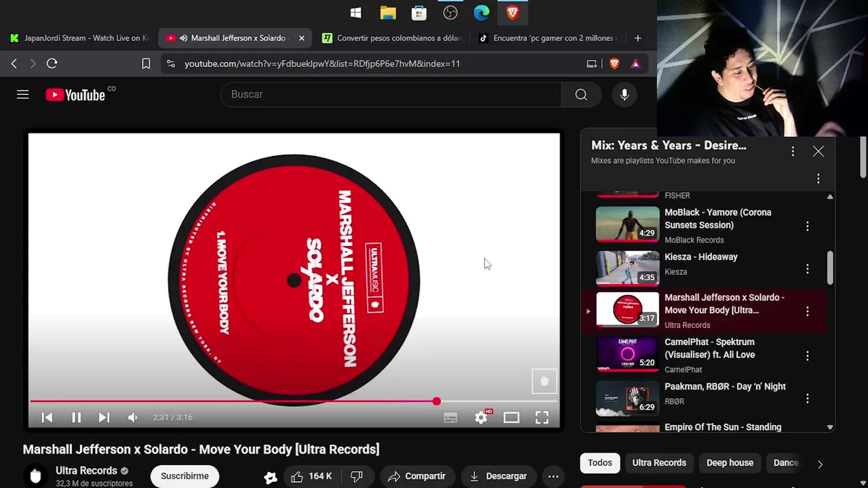Switch to theater mode
This screenshot has height=488, width=868.
tap(511, 418)
